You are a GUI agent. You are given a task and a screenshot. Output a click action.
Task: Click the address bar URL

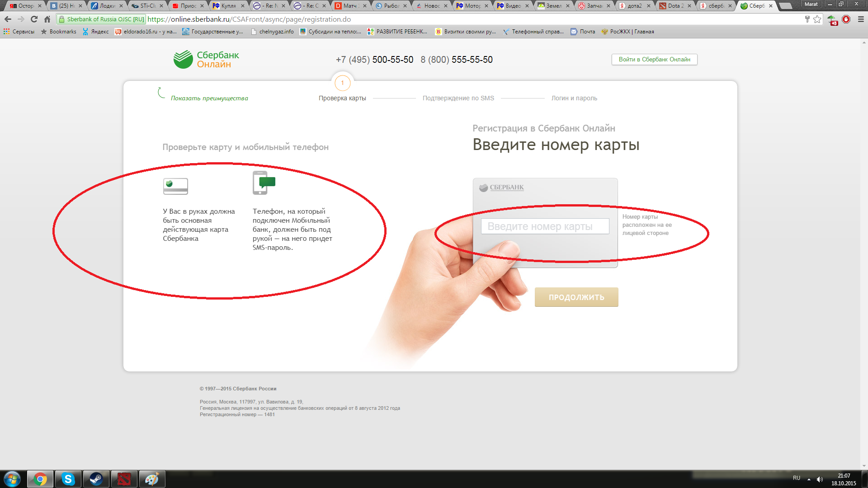pyautogui.click(x=249, y=19)
